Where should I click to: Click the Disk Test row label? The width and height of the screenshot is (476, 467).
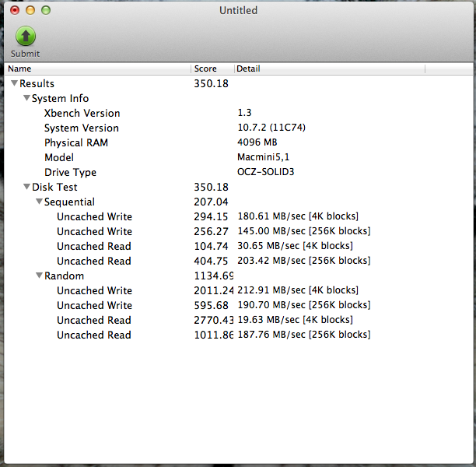[54, 187]
